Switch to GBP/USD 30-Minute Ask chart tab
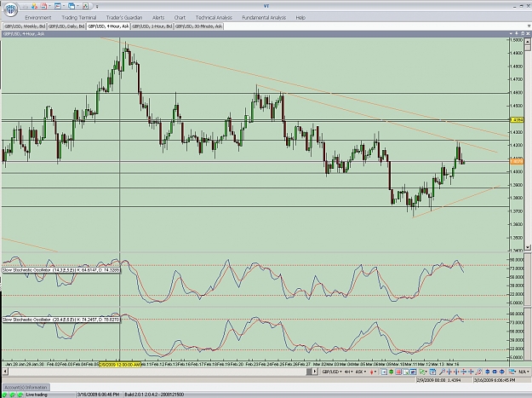 tap(199, 26)
